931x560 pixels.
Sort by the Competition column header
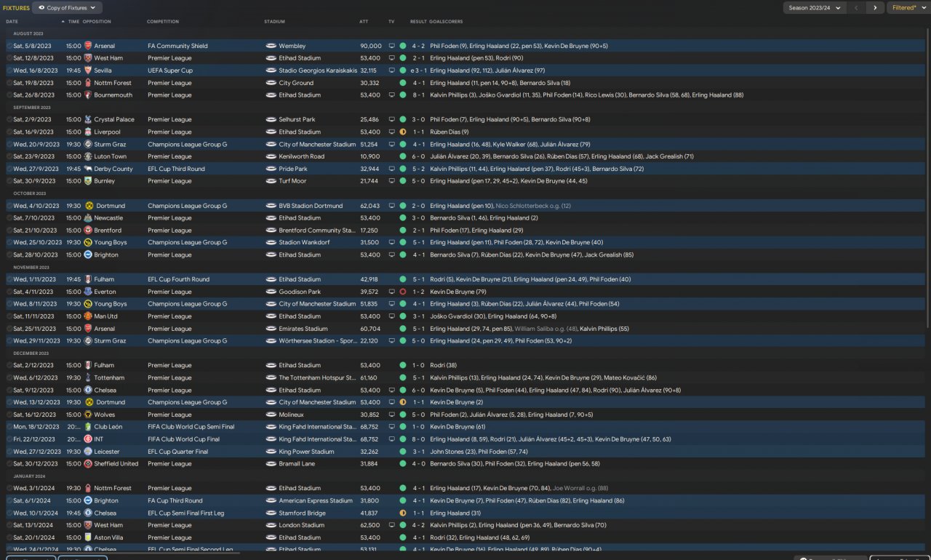[163, 22]
